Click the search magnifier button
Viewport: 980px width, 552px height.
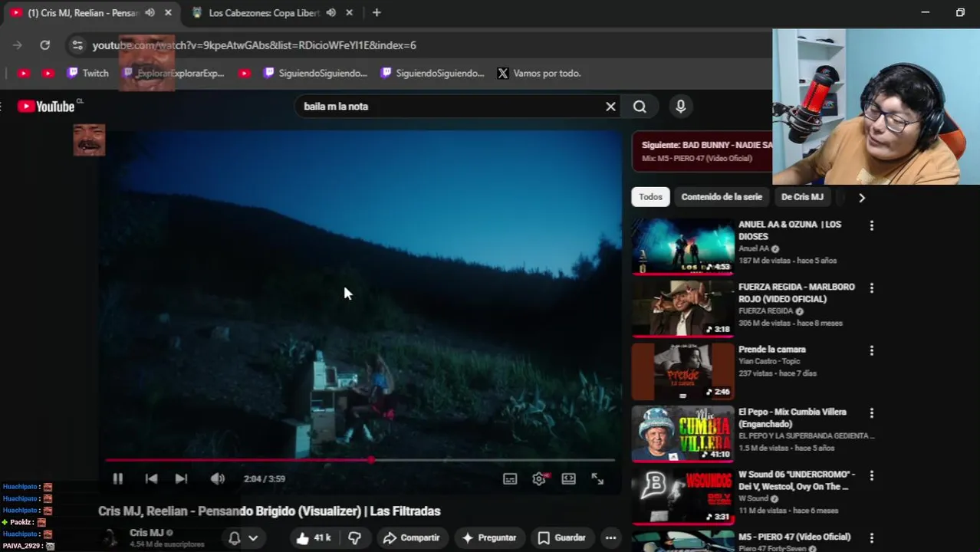(x=640, y=107)
